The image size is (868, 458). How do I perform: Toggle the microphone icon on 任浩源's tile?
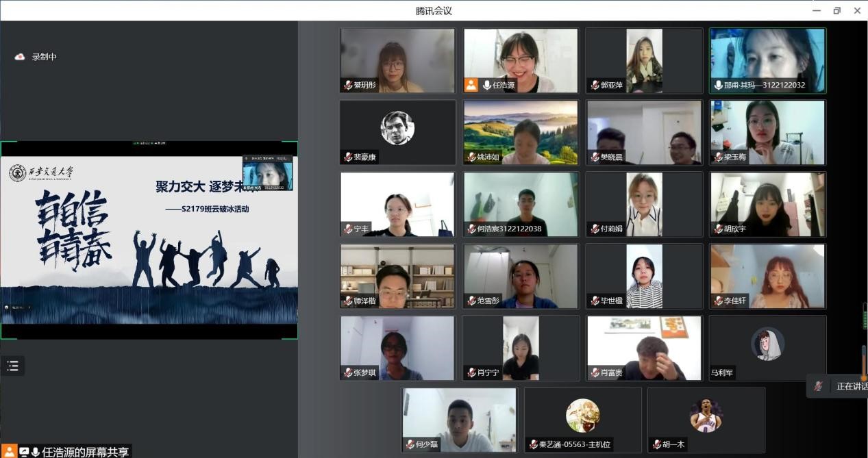pyautogui.click(x=486, y=86)
